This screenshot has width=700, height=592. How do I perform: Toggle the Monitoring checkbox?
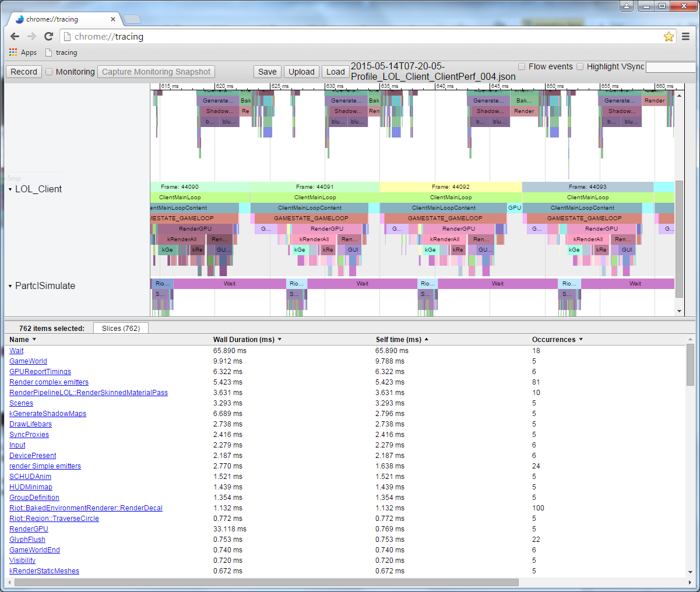[x=49, y=72]
